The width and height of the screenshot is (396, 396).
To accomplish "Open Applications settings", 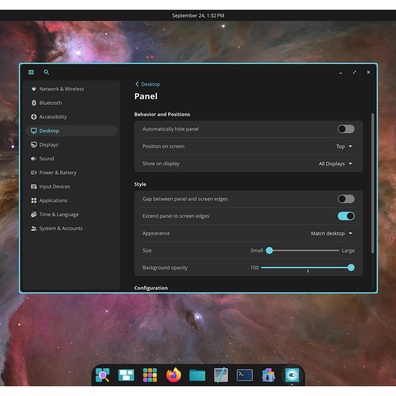I will (x=72, y=200).
